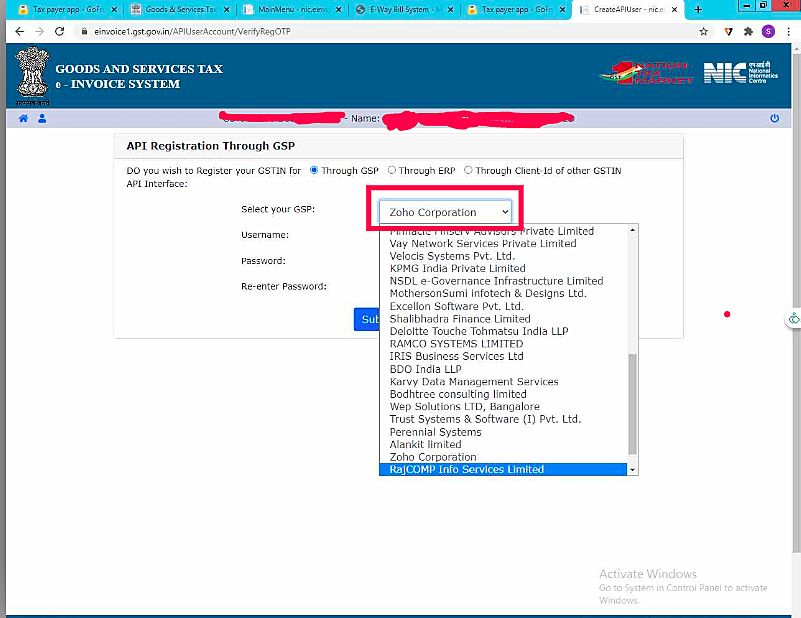Click the national emblem logo
Image resolution: width=801 pixels, height=618 pixels.
pyautogui.click(x=32, y=76)
